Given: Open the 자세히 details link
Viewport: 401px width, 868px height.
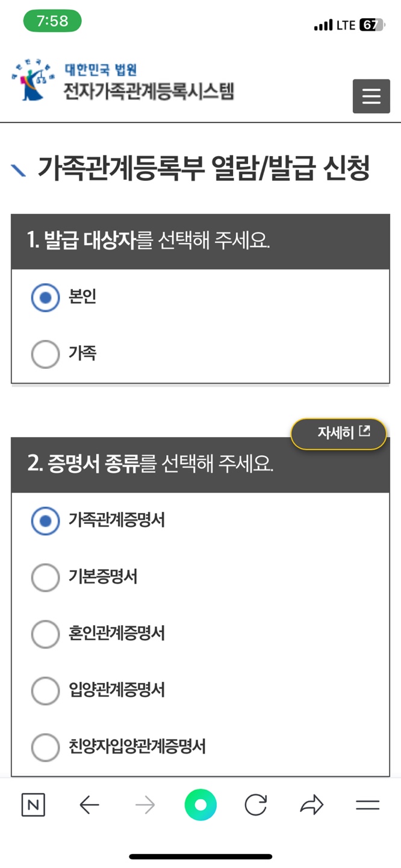Looking at the screenshot, I should 338,433.
